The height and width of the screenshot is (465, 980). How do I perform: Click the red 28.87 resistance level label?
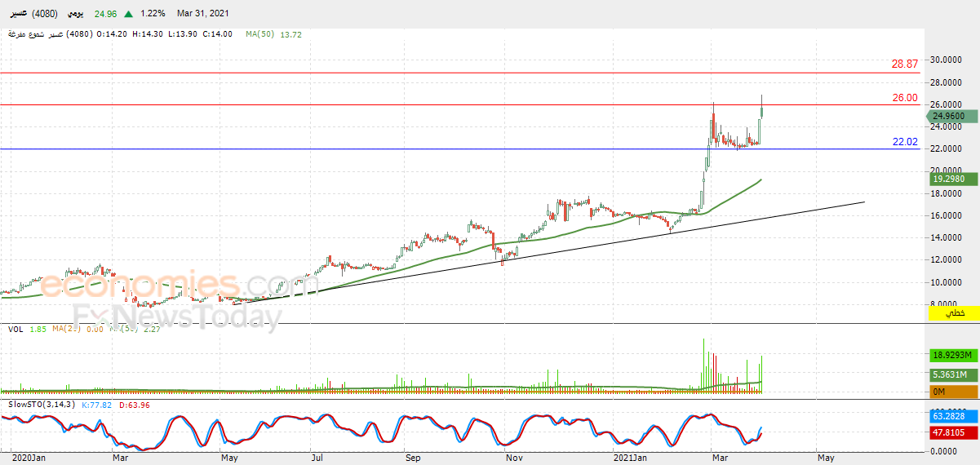[904, 64]
